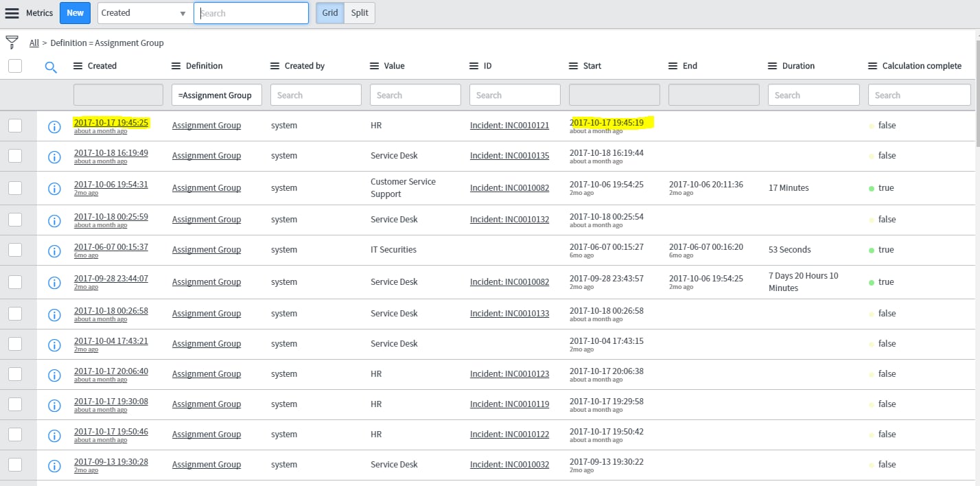
Task: Preview record info for INC0010122 row
Action: (54, 435)
